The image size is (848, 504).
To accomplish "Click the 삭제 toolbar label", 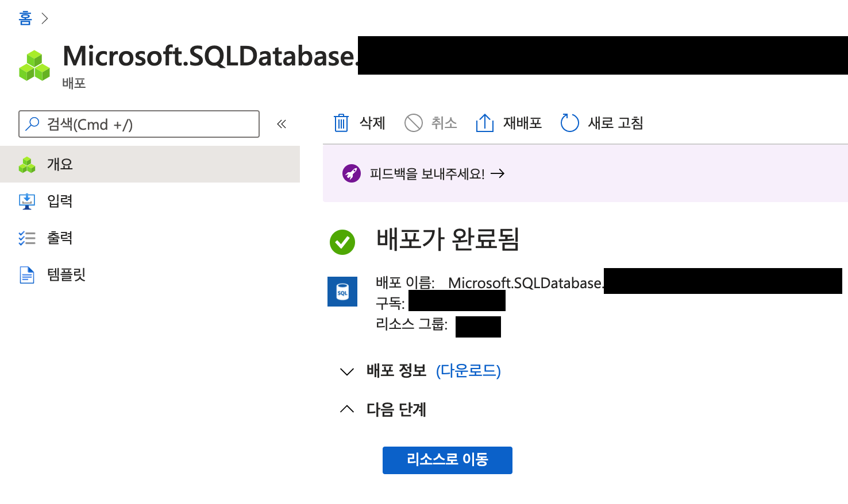I will [x=372, y=123].
